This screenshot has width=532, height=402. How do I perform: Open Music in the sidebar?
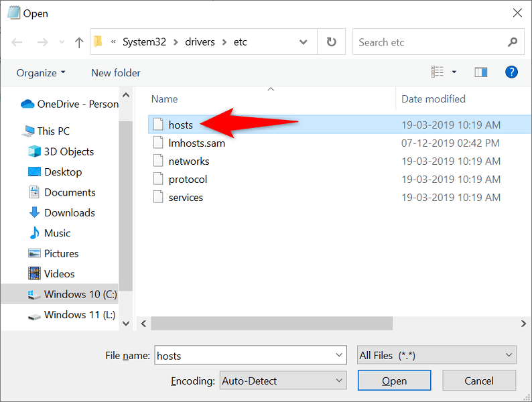[50, 233]
